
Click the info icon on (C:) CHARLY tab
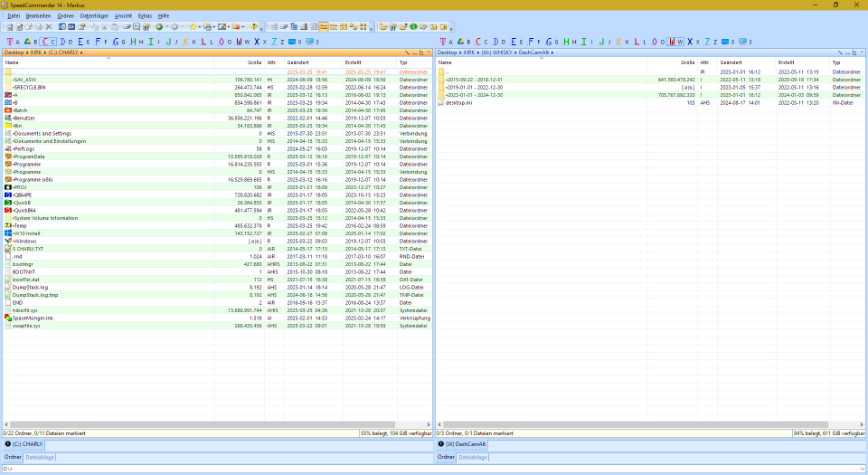pos(8,444)
